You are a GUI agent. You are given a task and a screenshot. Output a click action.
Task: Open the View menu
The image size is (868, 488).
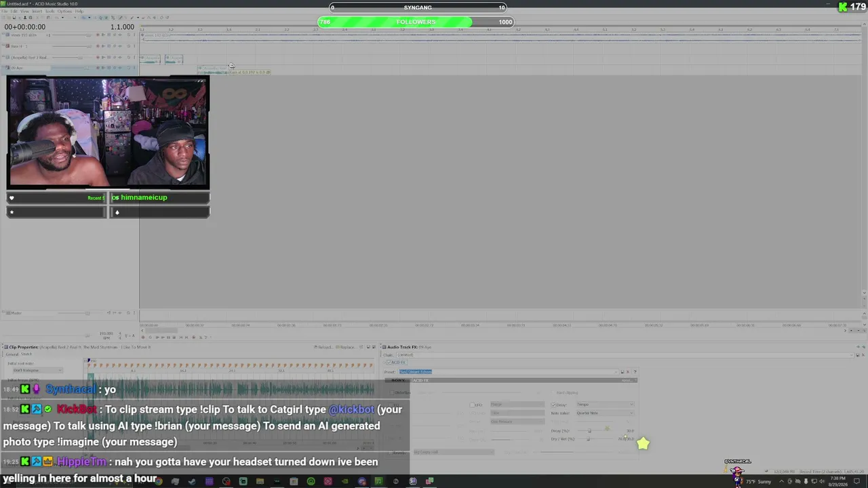[x=24, y=12]
